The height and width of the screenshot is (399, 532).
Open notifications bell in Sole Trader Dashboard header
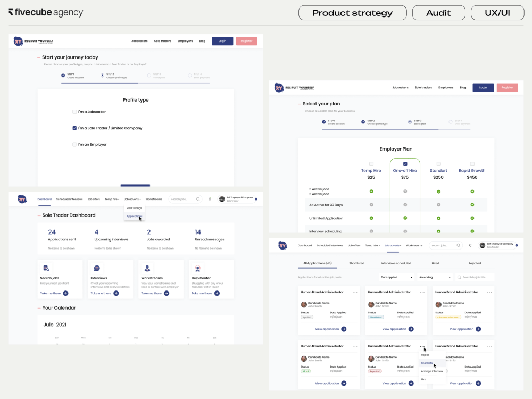tap(210, 199)
